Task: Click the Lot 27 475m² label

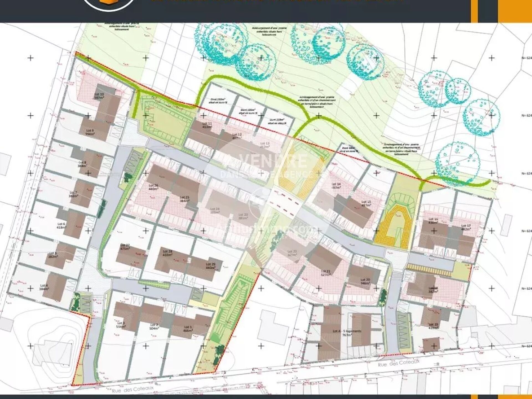Action: pos(125,247)
